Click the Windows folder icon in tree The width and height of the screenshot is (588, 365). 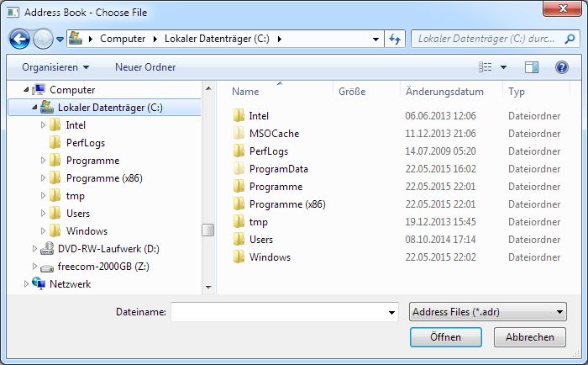coord(55,230)
